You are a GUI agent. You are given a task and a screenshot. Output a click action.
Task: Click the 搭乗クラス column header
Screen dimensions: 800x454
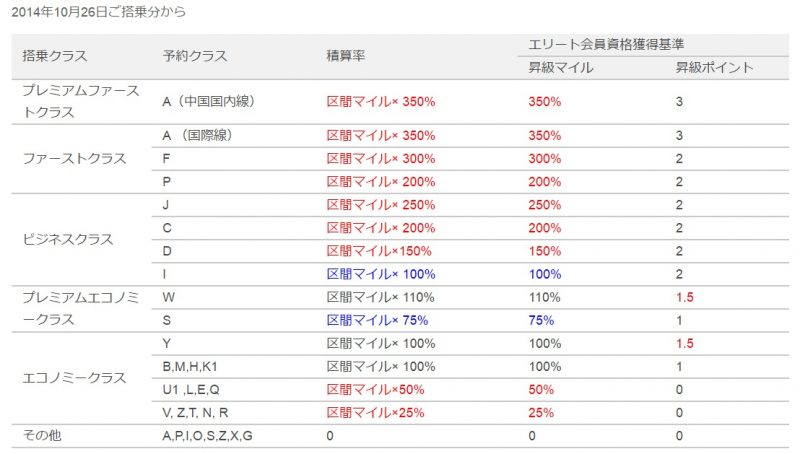(55, 56)
